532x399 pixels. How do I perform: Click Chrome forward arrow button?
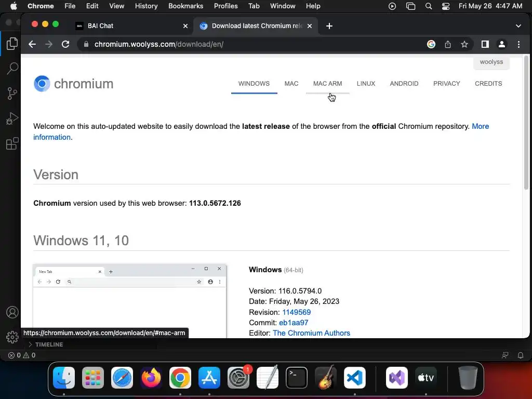49,44
